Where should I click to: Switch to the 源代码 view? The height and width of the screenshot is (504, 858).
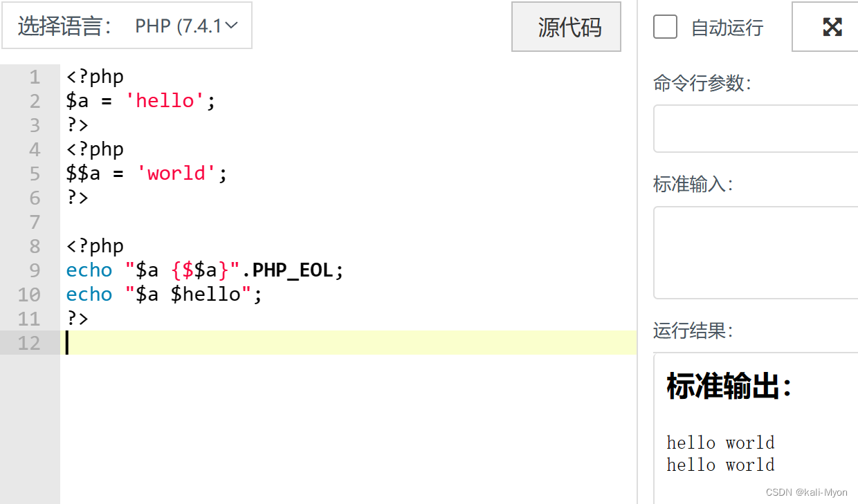[x=566, y=26]
